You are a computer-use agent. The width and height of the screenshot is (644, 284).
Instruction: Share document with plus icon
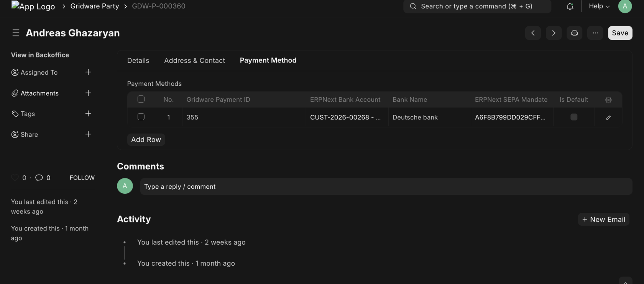click(x=88, y=134)
